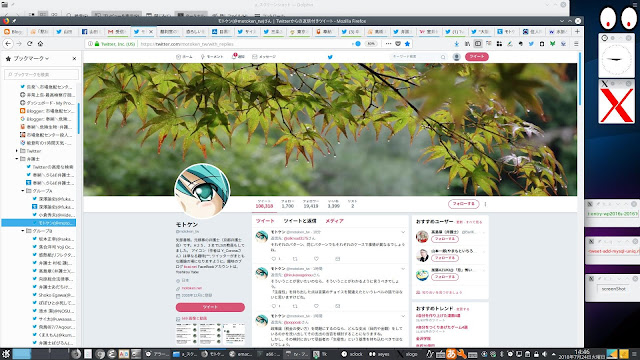The width and height of the screenshot is (640, 360).
Task: Switch to the last tab with W icon
Action: 558,31
